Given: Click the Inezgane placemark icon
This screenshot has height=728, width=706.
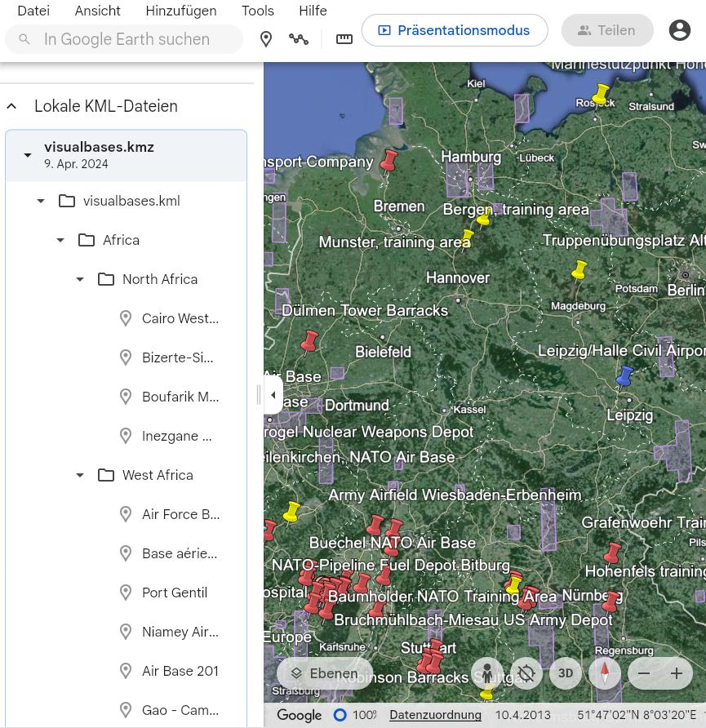Looking at the screenshot, I should (126, 436).
